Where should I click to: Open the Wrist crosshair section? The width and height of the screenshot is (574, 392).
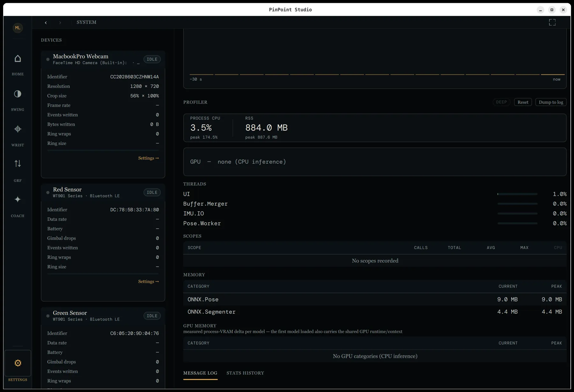[18, 135]
